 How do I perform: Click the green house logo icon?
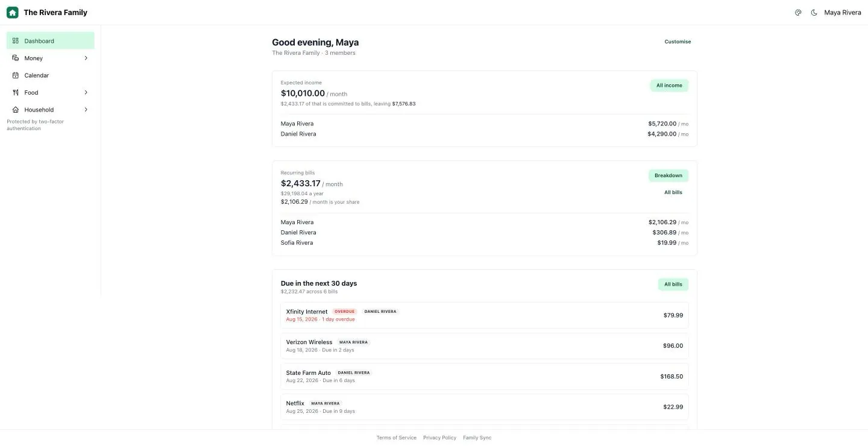(13, 12)
